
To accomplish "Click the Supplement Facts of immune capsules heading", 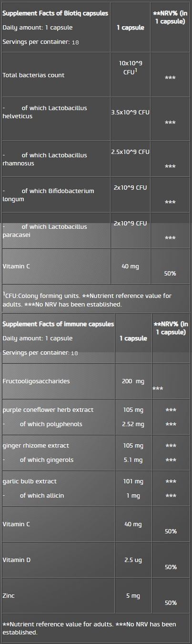I will (58, 324).
